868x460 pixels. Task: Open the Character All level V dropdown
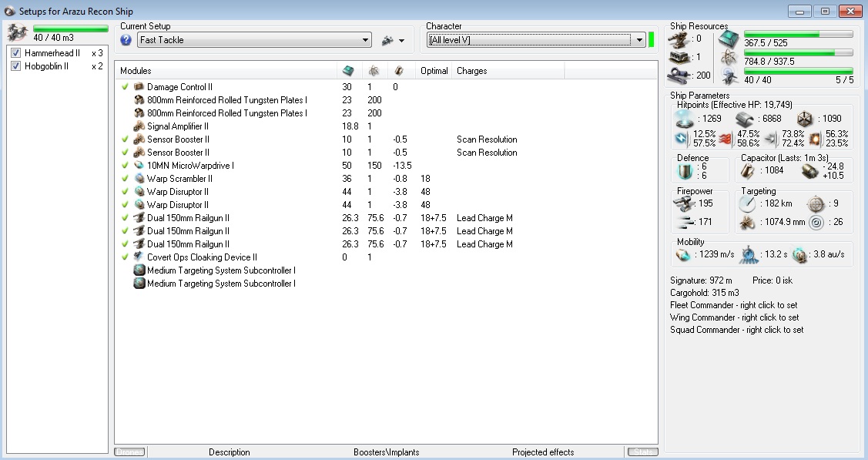pos(536,40)
